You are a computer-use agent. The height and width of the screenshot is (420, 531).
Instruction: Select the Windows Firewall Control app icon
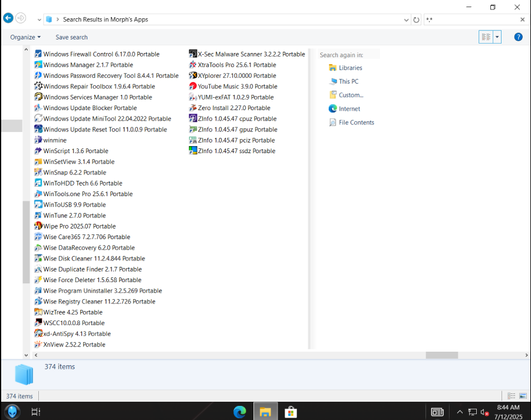(38, 54)
